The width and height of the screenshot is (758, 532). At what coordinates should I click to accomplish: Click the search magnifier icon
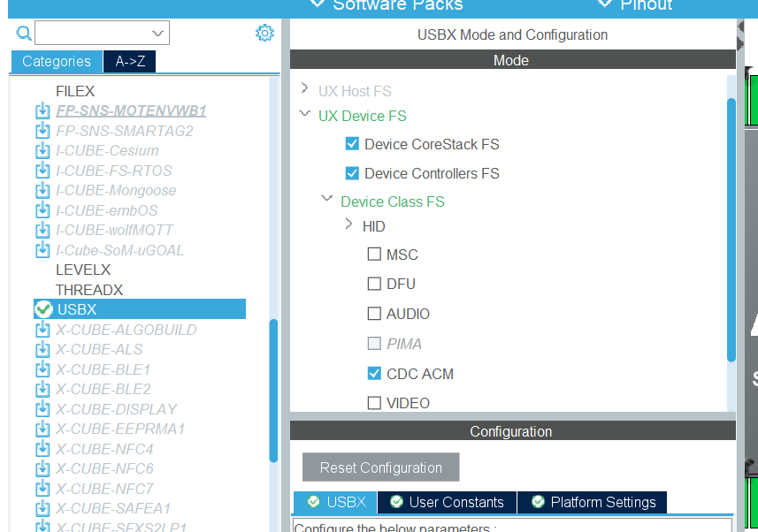coord(24,33)
